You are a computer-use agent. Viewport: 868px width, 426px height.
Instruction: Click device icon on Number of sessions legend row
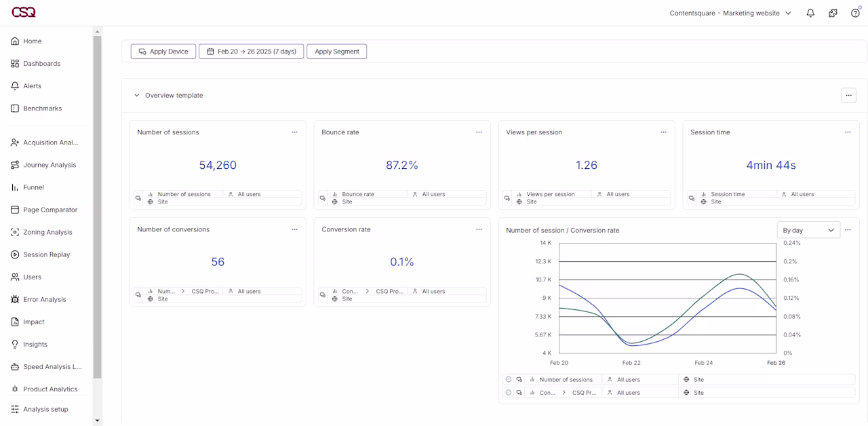[x=519, y=380]
